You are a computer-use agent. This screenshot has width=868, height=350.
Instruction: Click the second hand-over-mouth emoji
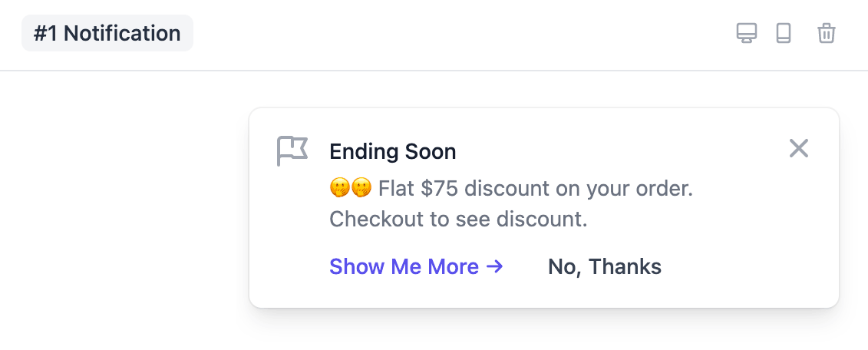coord(361,188)
